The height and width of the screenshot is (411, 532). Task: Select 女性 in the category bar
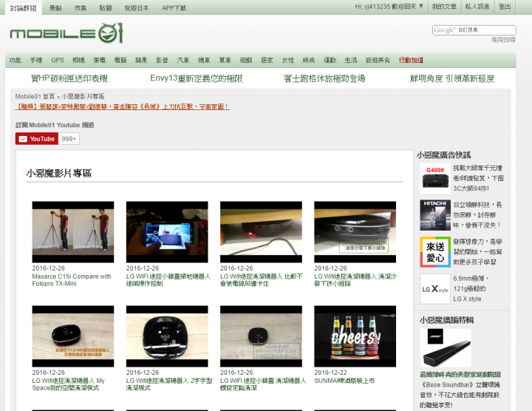288,60
